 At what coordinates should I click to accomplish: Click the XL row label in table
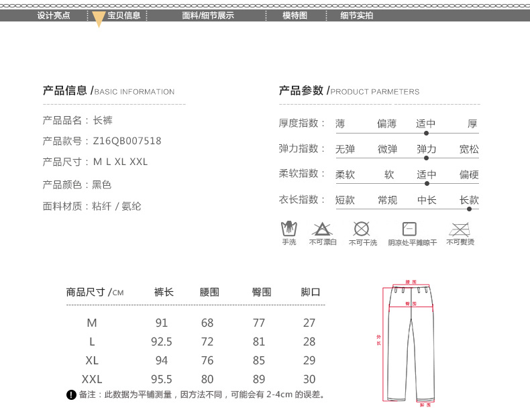pos(92,360)
